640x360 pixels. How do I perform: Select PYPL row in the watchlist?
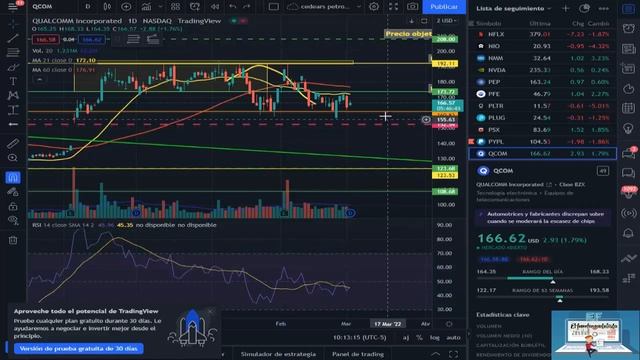tap(542, 142)
